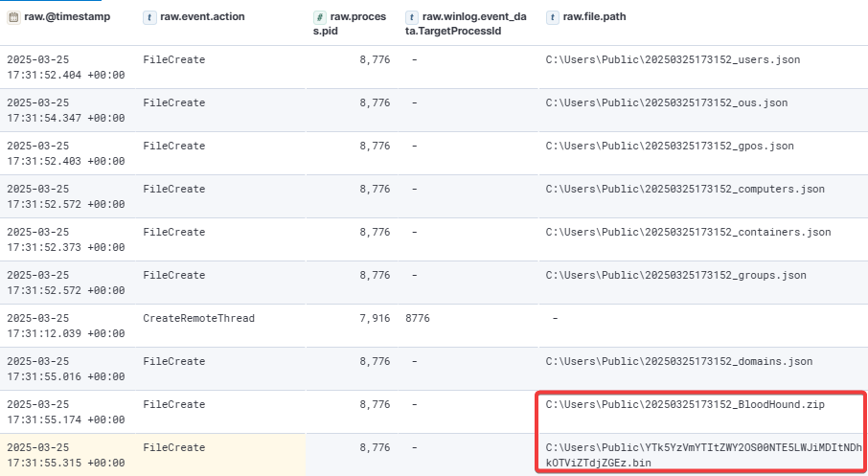Screen dimensions: 868x476
Task: Click timestamp 17:31:52.373 in containers.json row
Action: [x=66, y=239]
